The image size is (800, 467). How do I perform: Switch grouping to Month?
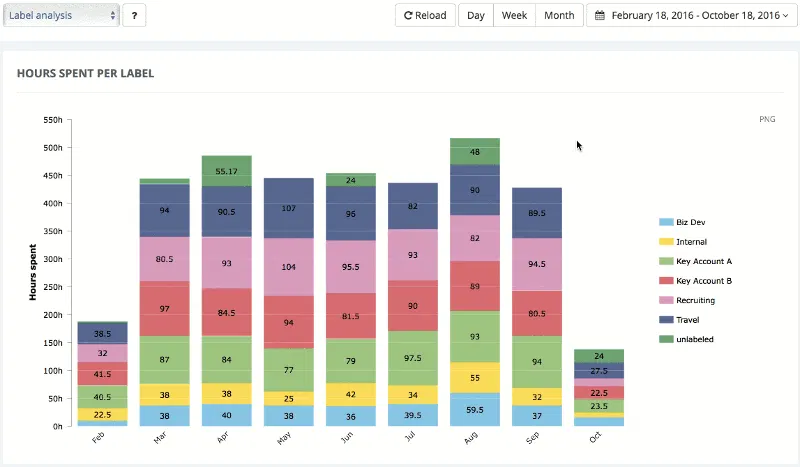coord(559,15)
